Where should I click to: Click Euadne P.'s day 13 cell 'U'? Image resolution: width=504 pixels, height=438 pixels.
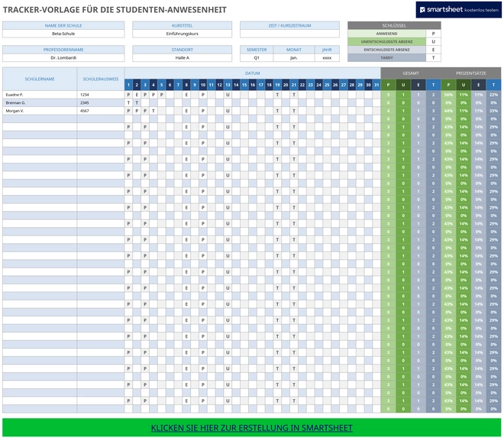tap(228, 95)
